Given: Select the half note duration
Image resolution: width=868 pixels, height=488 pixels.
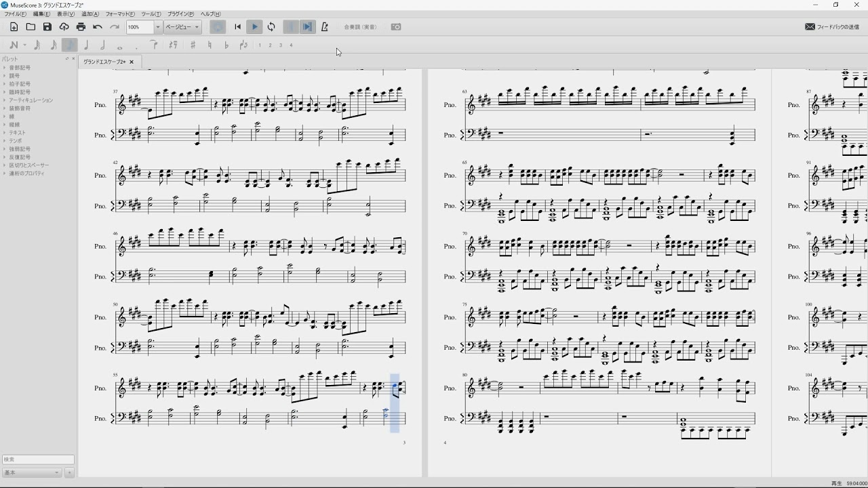Looking at the screenshot, I should point(102,45).
